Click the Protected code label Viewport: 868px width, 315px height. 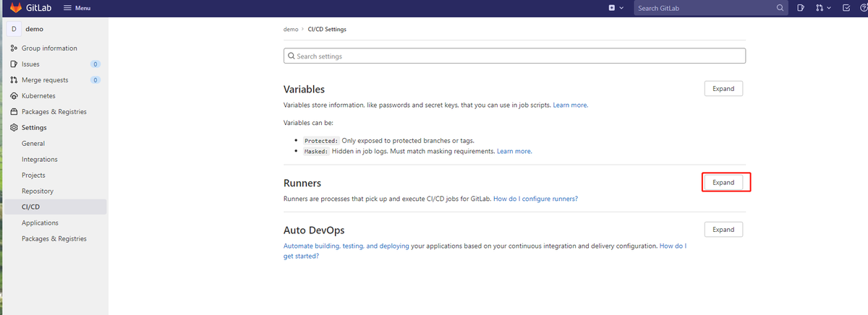[x=321, y=141]
